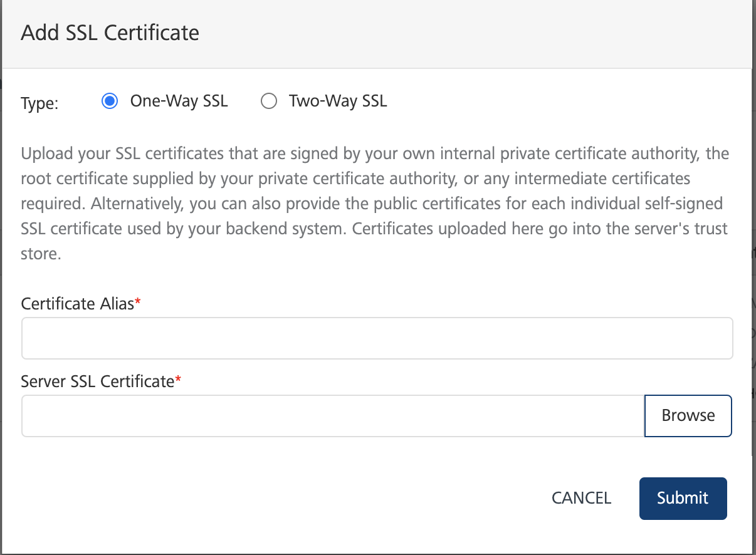Click the "Type:" label

coord(39,103)
